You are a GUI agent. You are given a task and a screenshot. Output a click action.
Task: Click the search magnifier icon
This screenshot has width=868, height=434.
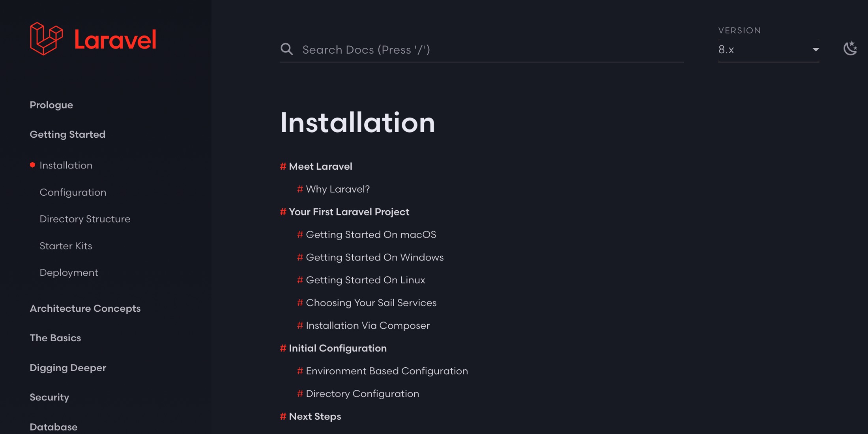tap(287, 49)
